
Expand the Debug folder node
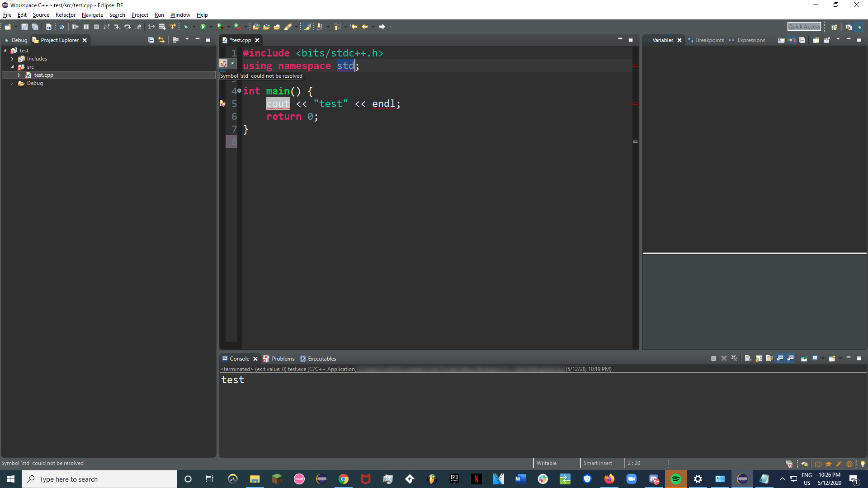(12, 83)
